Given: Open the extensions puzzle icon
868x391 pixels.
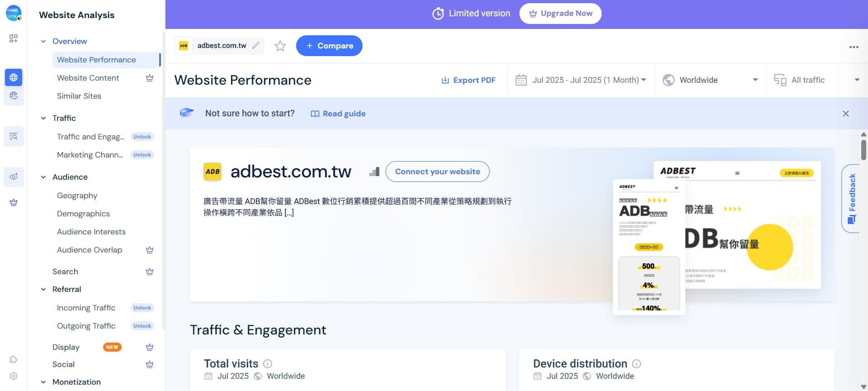Looking at the screenshot, I should click(x=14, y=359).
